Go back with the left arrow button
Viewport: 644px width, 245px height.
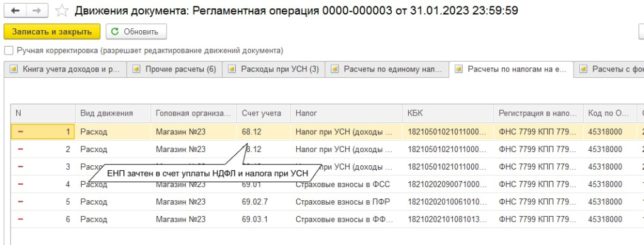click(15, 10)
